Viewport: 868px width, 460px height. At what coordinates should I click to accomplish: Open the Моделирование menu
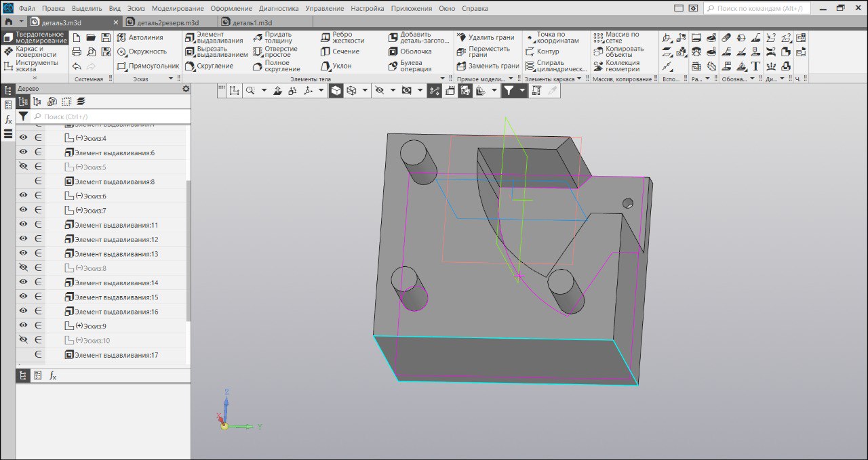tap(178, 9)
